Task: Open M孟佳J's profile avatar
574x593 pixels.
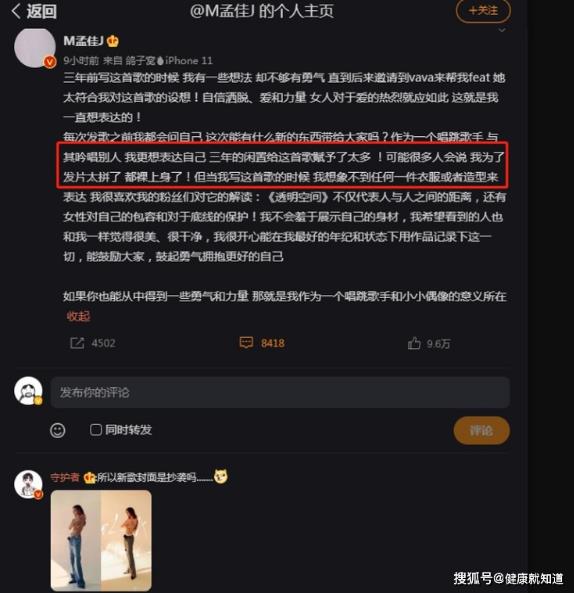Action: pyautogui.click(x=34, y=48)
